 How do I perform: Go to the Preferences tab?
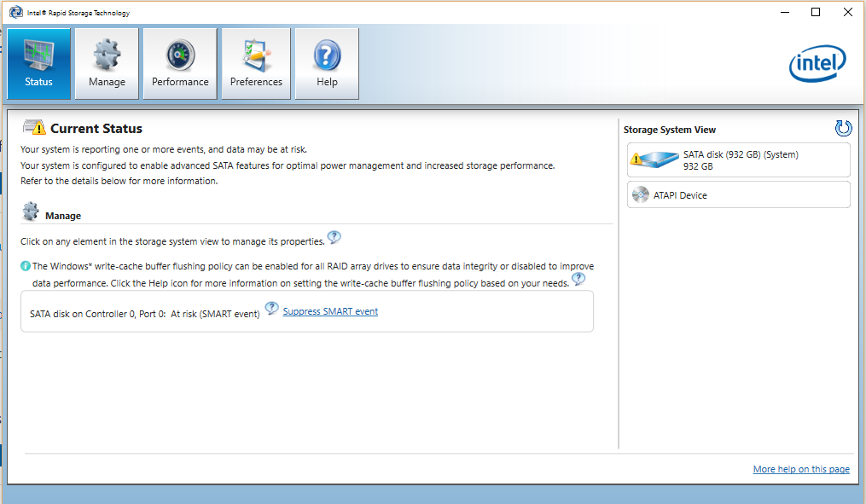click(x=256, y=63)
